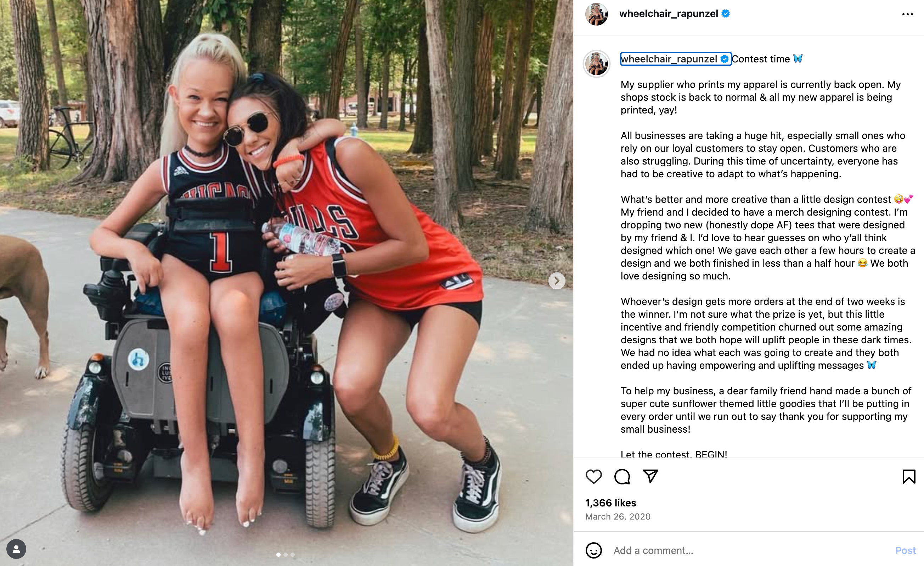Click the wheelchair_rapunzel username in the caption
924x566 pixels.
[x=669, y=59]
